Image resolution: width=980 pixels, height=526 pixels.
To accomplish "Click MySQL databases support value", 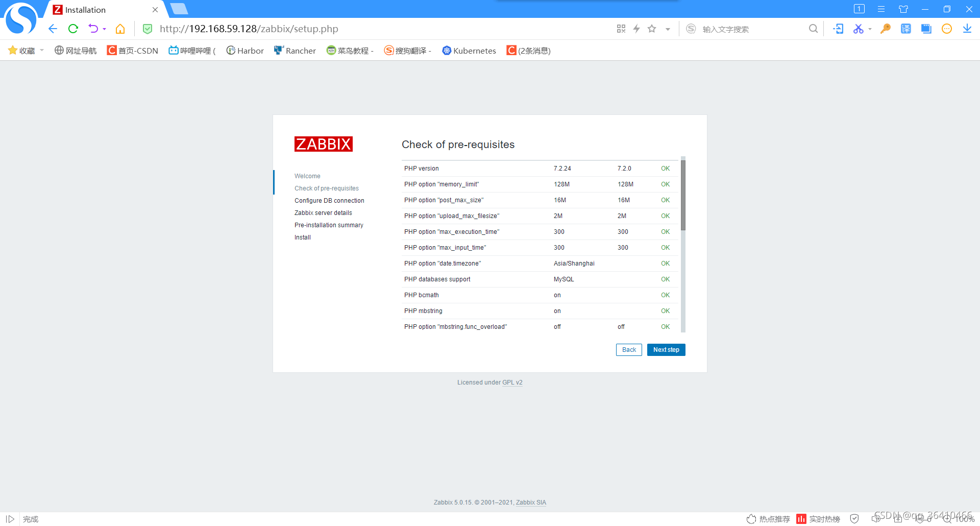I will [x=564, y=279].
